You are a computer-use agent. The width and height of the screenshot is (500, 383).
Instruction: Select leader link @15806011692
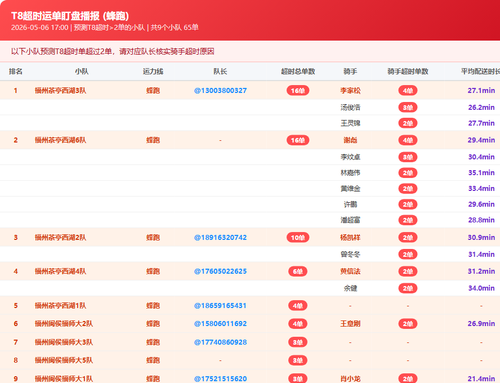[x=220, y=324]
